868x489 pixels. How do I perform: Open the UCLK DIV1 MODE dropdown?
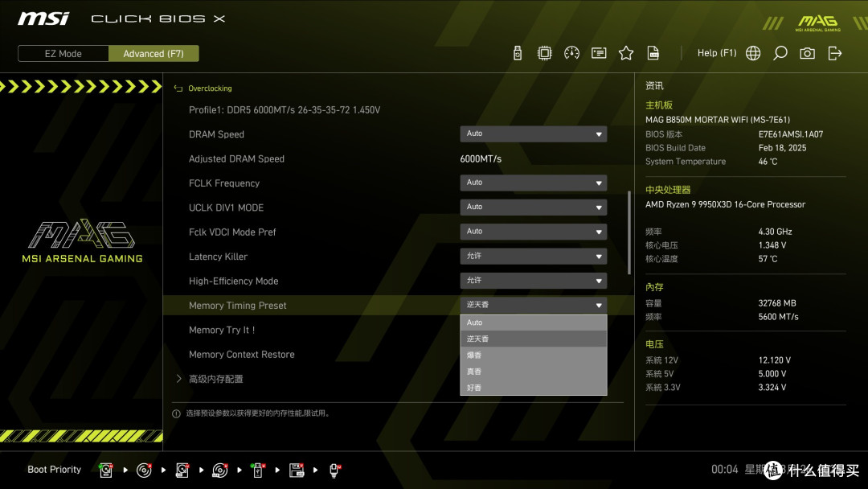[533, 208]
